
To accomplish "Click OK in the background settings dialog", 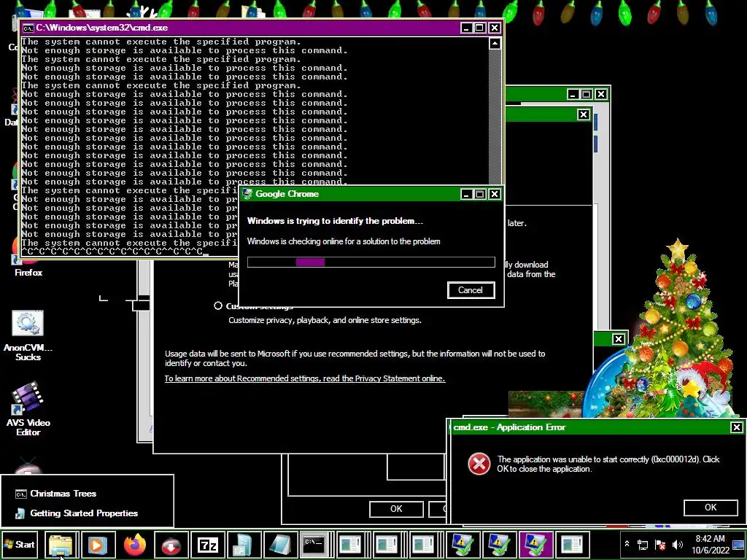I will [x=396, y=508].
